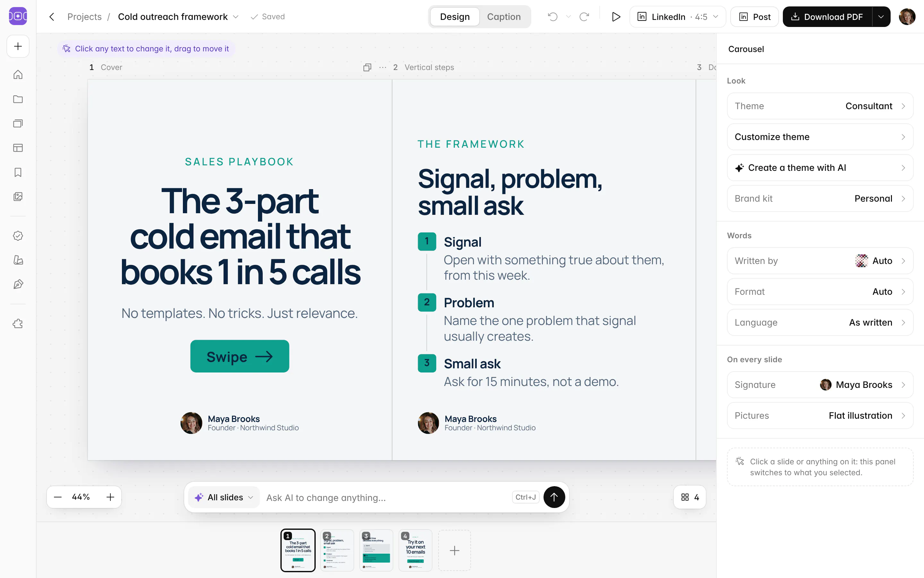Click the Ask AI input field
Screen dimensions: 924x578
(x=386, y=497)
